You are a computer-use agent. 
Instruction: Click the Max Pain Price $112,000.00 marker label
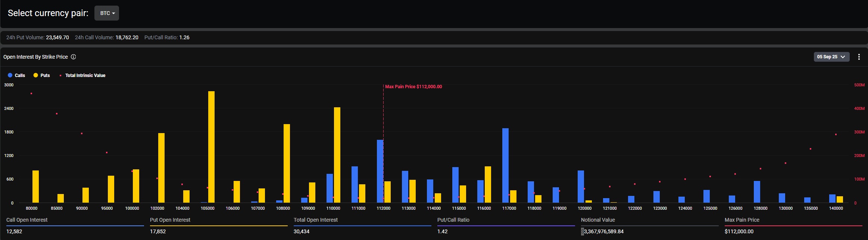coord(413,87)
